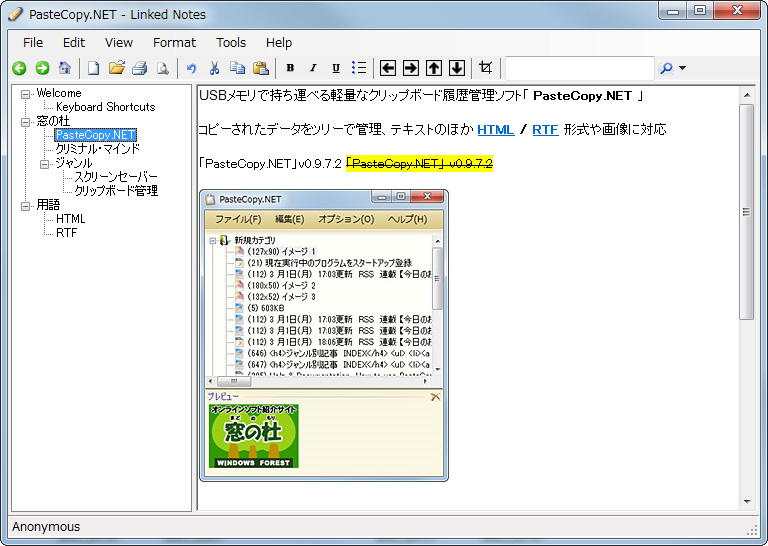The image size is (768, 546).
Task: Collapse the 窓の杜 tree node
Action: click(25, 121)
